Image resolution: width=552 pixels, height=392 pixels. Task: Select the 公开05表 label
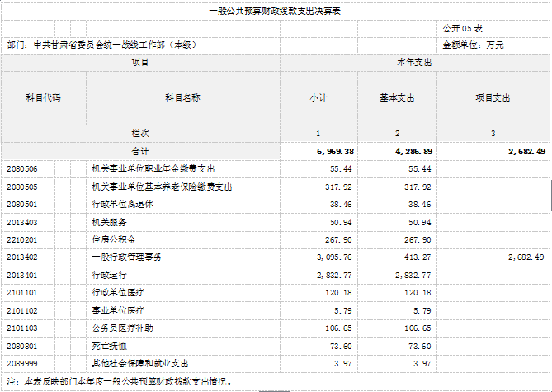pyautogui.click(x=462, y=29)
